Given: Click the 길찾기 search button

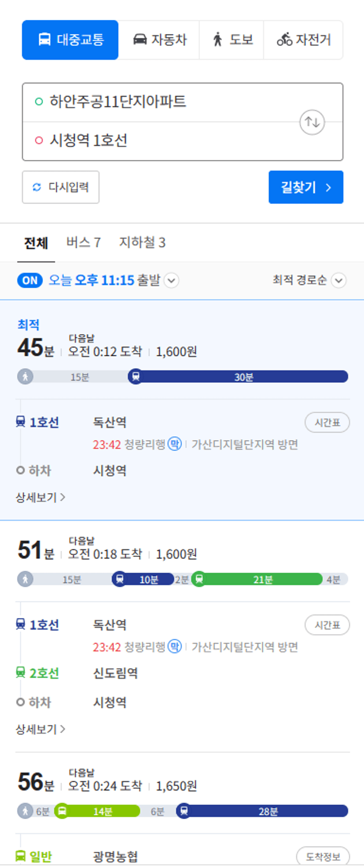Looking at the screenshot, I should (306, 187).
